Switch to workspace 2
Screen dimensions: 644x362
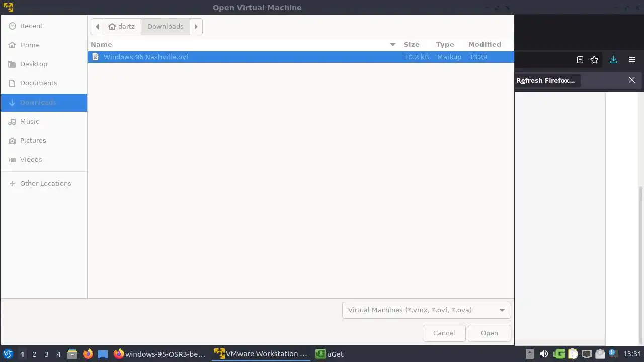(x=34, y=354)
